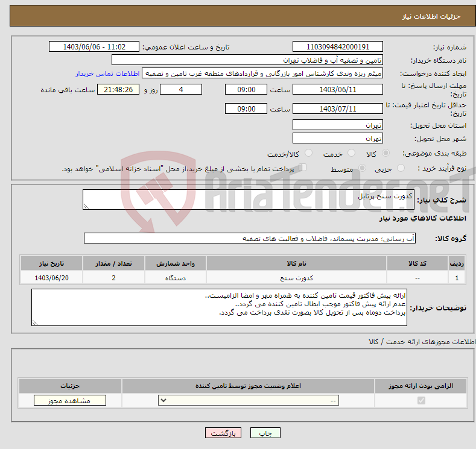Screen dimensions: 476x449
Task: Click the بازگشت back button
Action: (x=223, y=433)
